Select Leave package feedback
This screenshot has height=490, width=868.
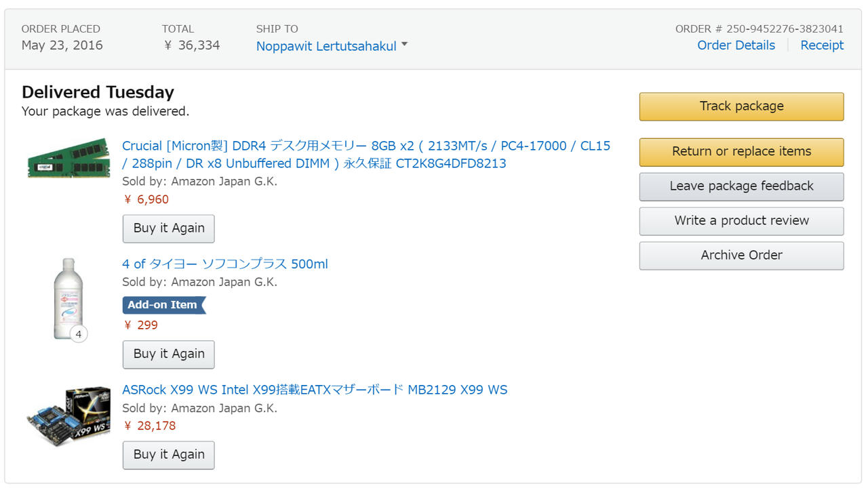click(x=741, y=186)
